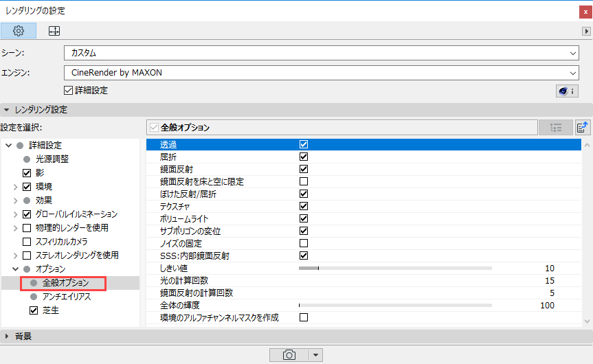Click the camera render icon

point(289,355)
